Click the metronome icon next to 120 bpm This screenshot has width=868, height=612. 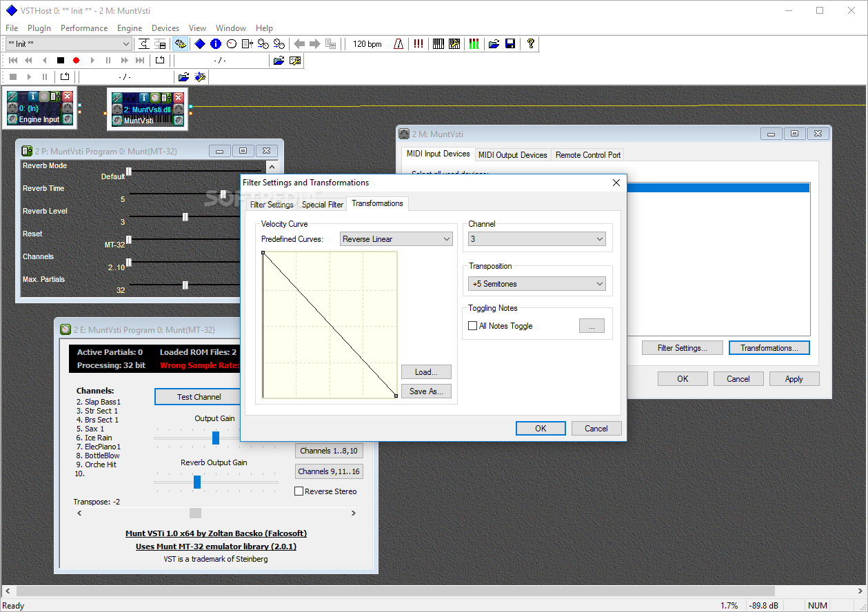tap(398, 43)
